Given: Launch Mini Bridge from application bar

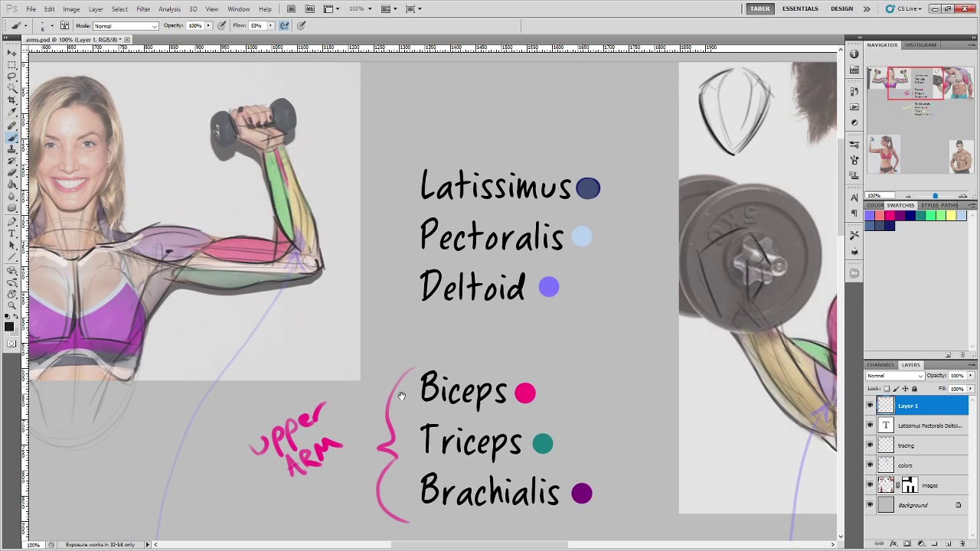Looking at the screenshot, I should coord(309,9).
